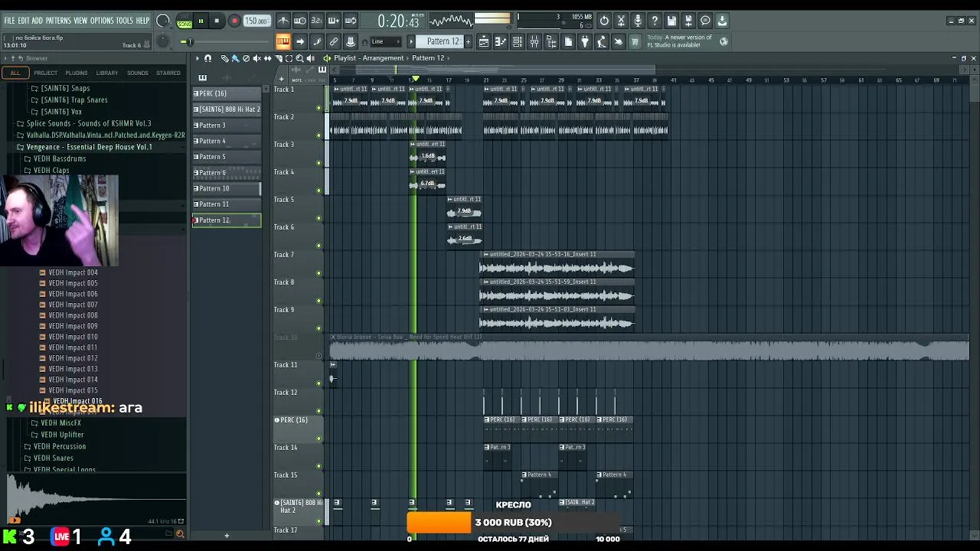Unmute the greyed-out Track 10

319,356
